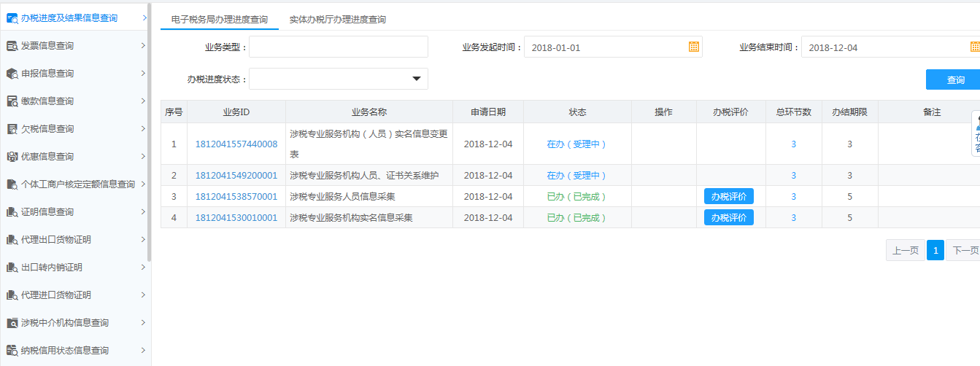Open business ID 1812041557440008
980x366 pixels.
click(x=236, y=144)
